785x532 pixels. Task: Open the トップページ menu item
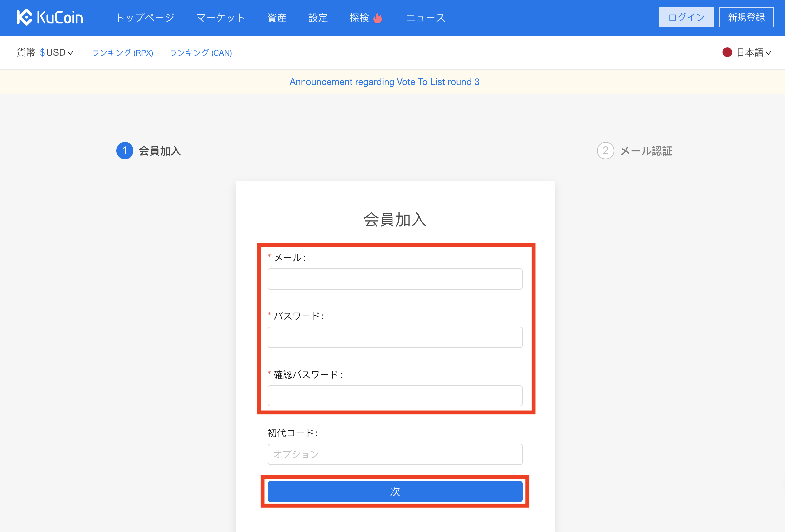(x=145, y=18)
